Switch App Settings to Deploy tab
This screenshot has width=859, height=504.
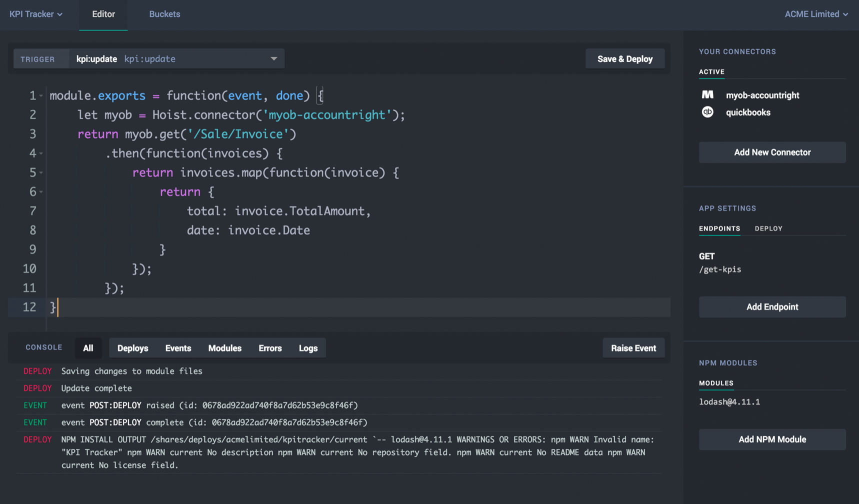(768, 228)
